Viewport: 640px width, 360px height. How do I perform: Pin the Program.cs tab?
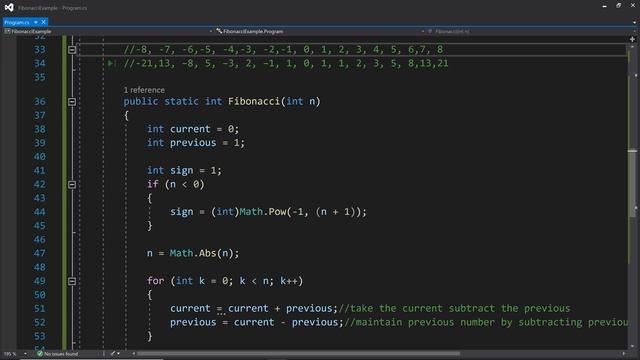(36, 22)
